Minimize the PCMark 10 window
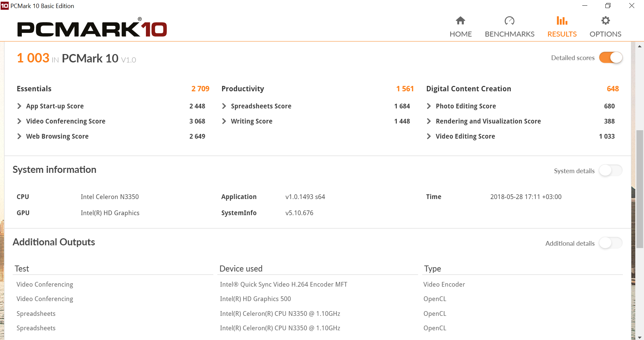This screenshot has height=340, width=644. click(x=585, y=6)
